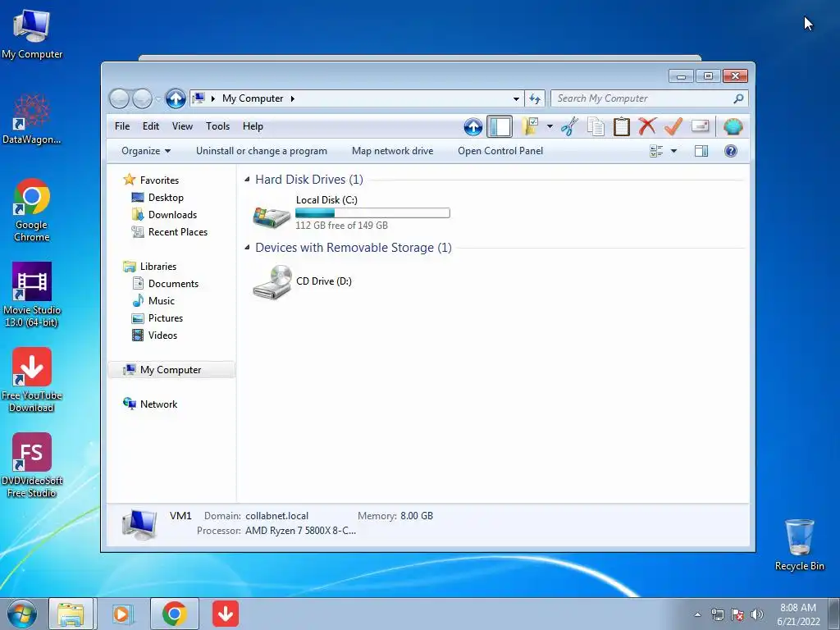The image size is (840, 630).
Task: Click the Recycle Bin desktop icon
Action: pos(799,544)
